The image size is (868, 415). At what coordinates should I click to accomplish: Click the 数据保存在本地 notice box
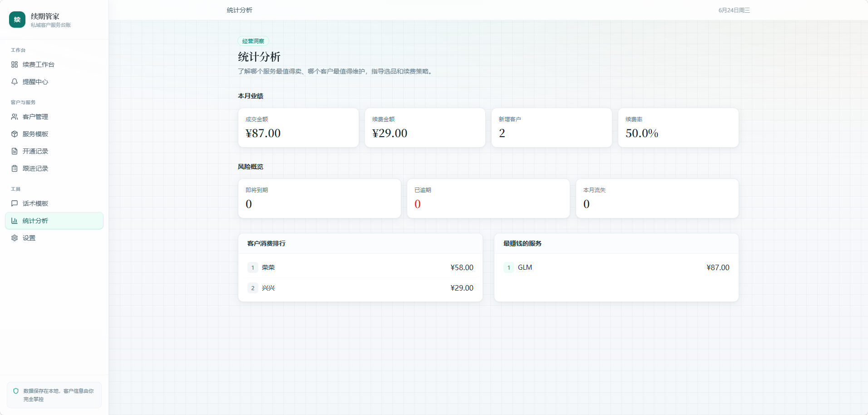54,395
